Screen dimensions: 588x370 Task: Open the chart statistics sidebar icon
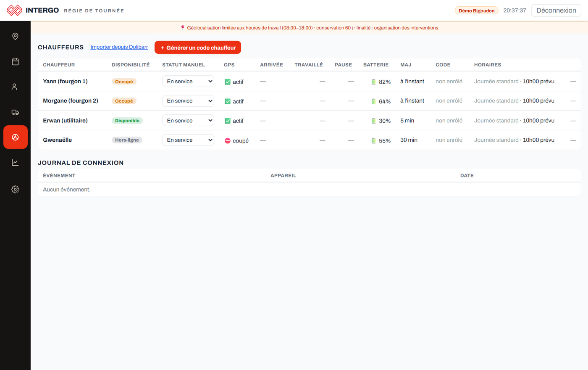click(x=15, y=162)
